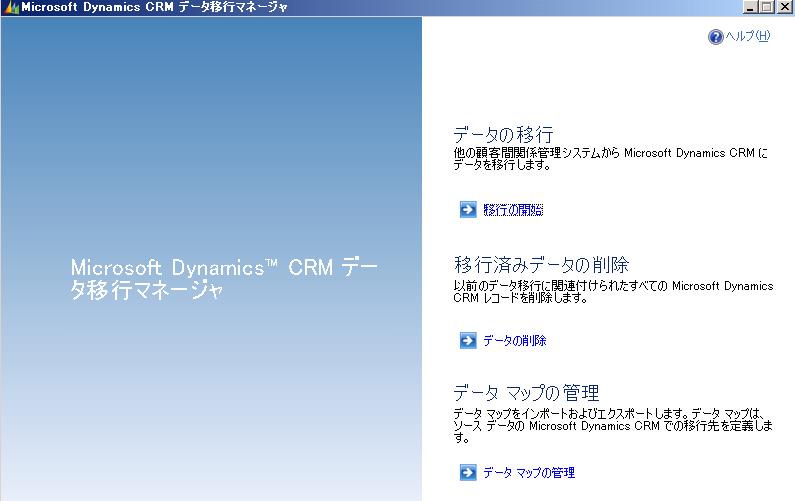Screen dimensions: 795x501
Task: Click the arrow icon beside 移行の開始
Action: tap(468, 209)
